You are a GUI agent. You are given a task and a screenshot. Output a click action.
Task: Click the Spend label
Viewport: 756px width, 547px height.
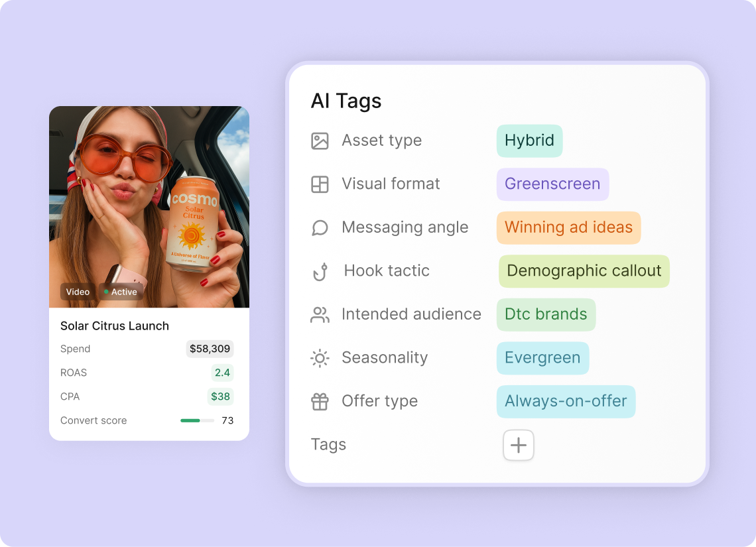pos(75,349)
